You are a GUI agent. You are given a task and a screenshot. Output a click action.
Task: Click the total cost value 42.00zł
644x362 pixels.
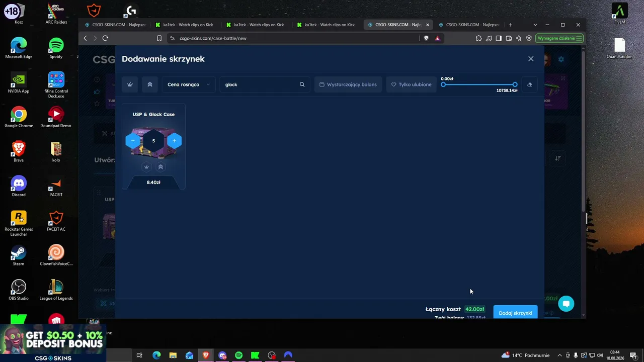click(x=474, y=309)
